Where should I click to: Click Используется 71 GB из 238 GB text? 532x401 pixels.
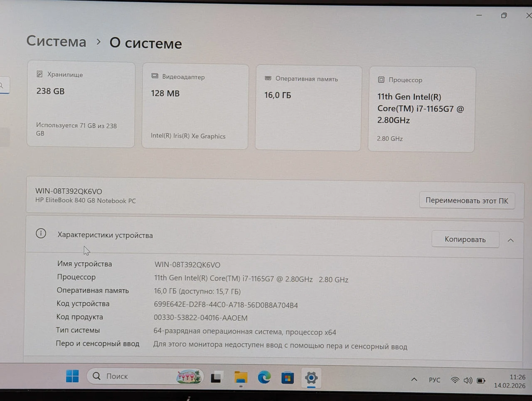point(76,129)
